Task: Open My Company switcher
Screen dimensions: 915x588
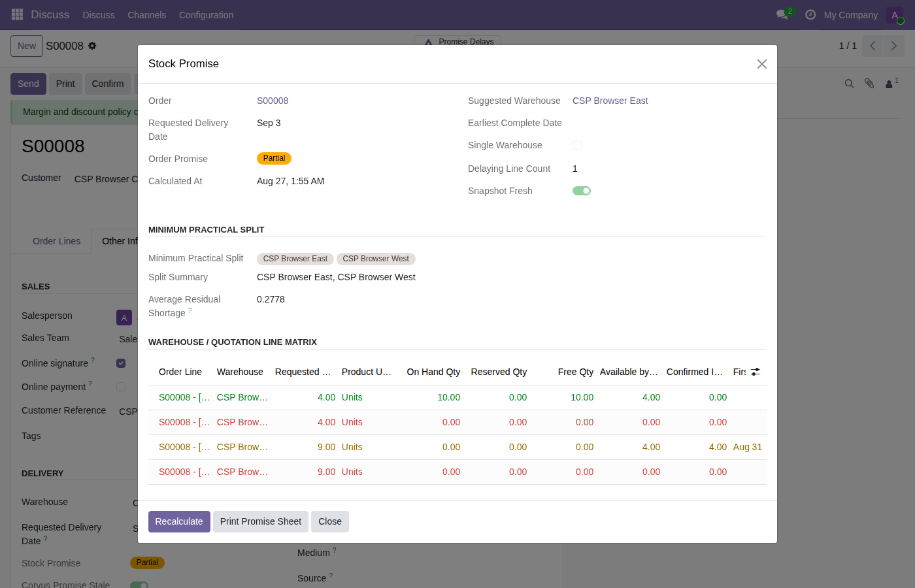Action: tap(850, 15)
